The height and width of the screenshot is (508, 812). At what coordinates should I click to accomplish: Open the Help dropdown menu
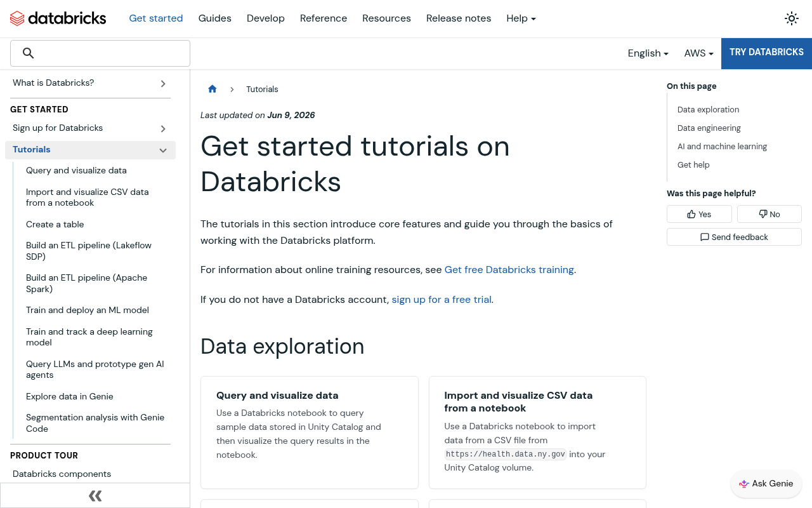pyautogui.click(x=521, y=18)
